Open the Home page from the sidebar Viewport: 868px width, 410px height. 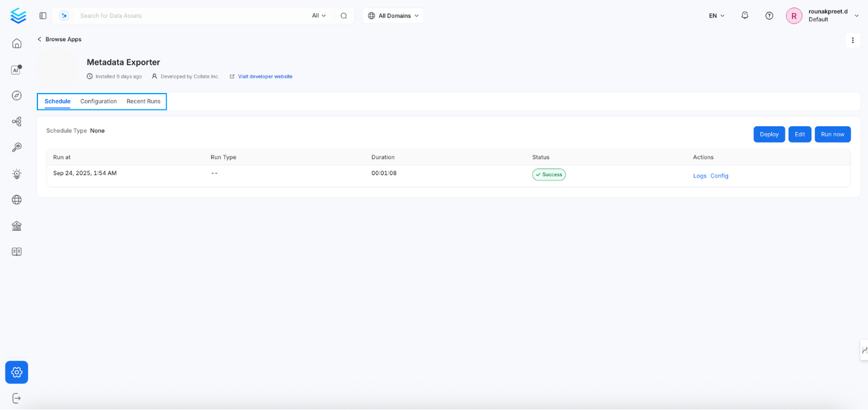click(16, 43)
